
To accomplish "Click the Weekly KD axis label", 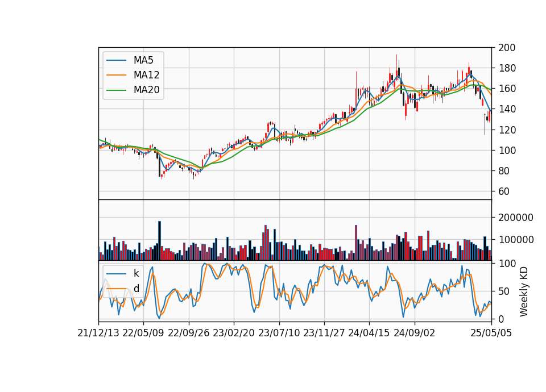I will [523, 291].
